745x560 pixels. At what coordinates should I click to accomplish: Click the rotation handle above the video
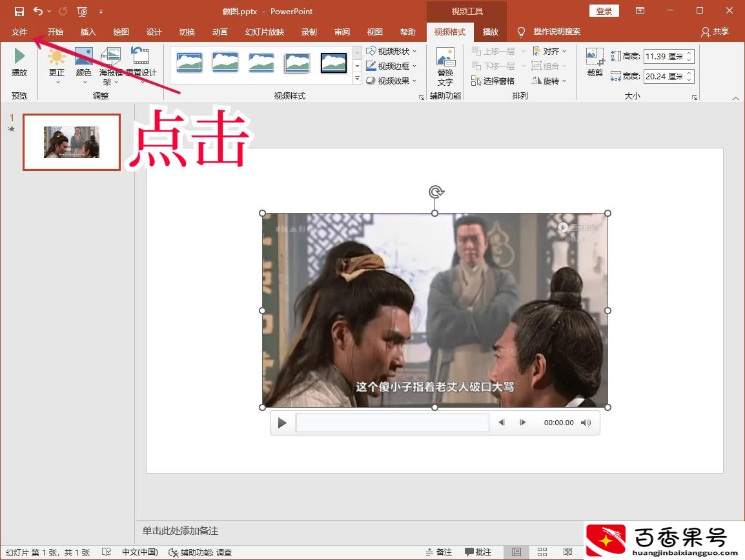tap(436, 192)
